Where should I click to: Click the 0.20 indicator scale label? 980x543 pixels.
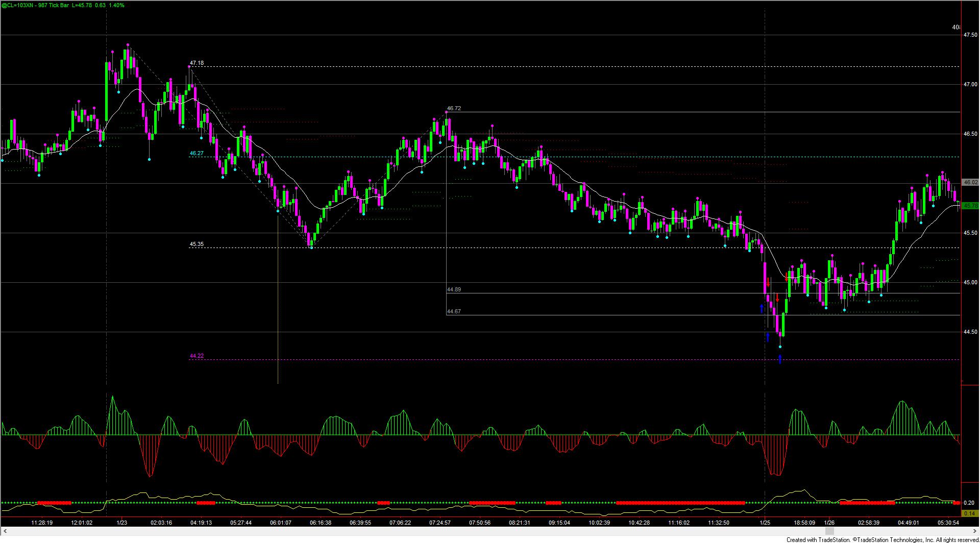point(968,503)
